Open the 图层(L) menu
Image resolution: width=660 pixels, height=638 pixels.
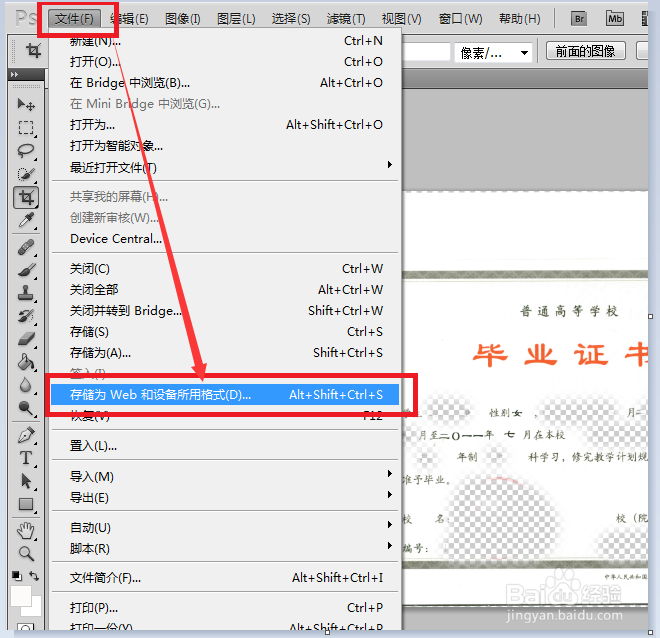236,19
